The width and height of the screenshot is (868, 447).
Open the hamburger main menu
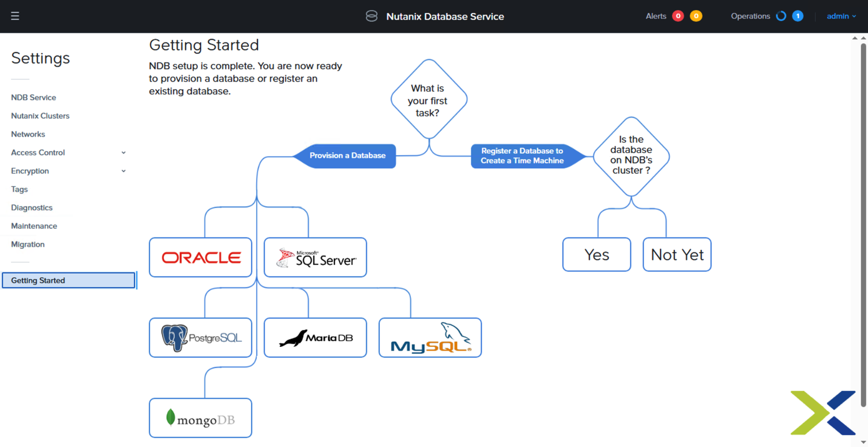coord(15,16)
